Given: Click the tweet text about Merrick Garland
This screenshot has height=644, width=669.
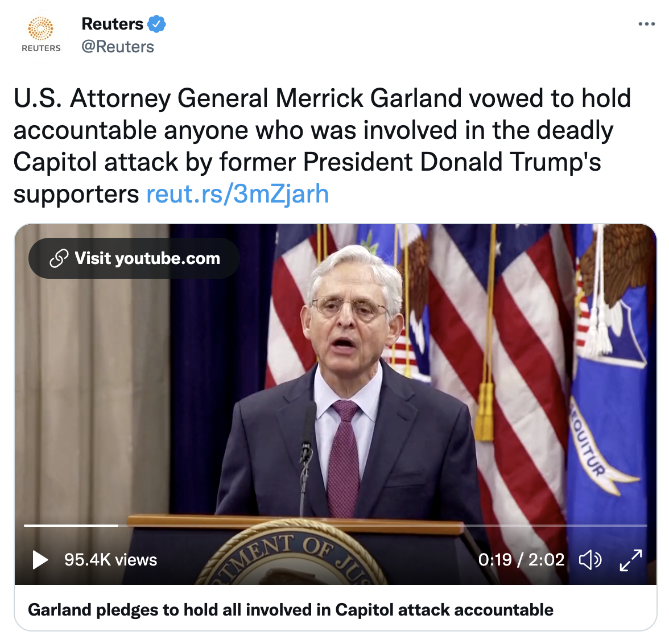Looking at the screenshot, I should click(x=322, y=146).
